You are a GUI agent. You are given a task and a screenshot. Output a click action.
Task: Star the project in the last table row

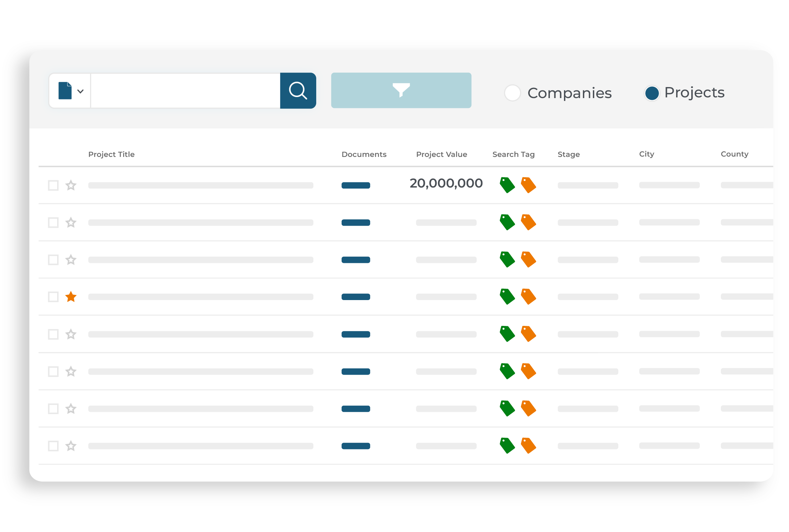pos(71,446)
